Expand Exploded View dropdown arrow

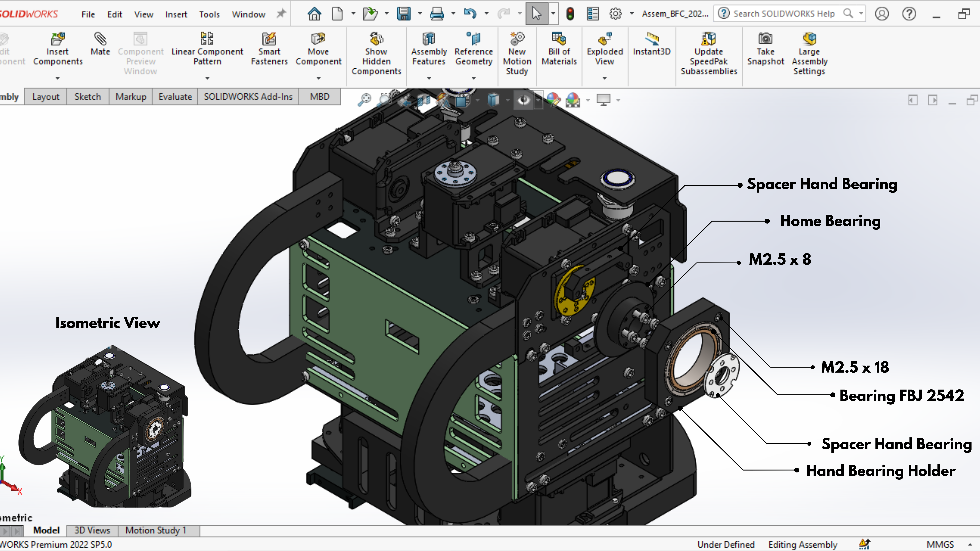604,78
